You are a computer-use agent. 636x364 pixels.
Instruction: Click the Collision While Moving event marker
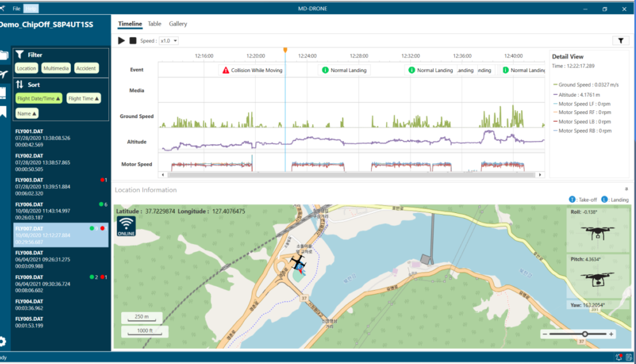tap(252, 70)
